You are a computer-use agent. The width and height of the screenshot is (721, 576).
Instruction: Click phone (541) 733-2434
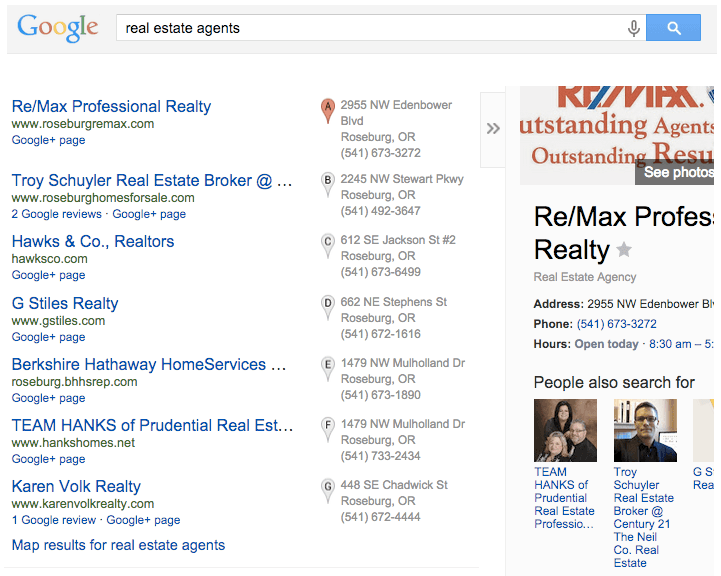point(381,456)
